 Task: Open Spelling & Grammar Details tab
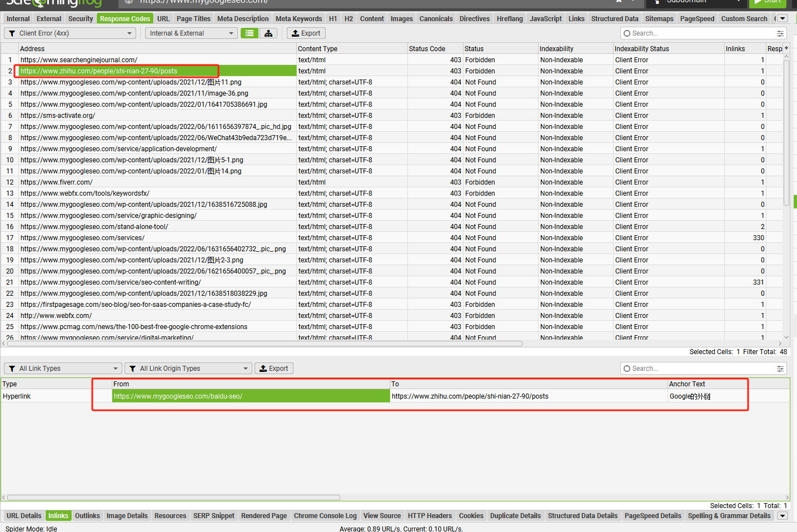click(729, 516)
